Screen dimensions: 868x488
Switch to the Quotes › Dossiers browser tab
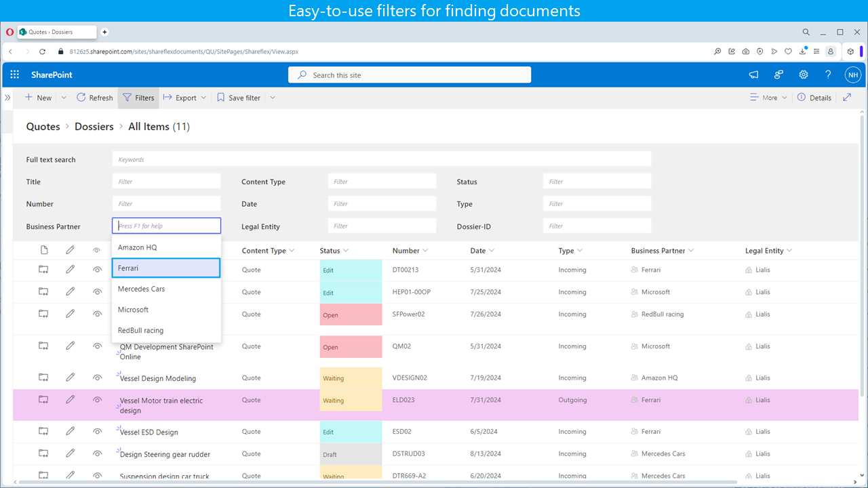pos(56,32)
